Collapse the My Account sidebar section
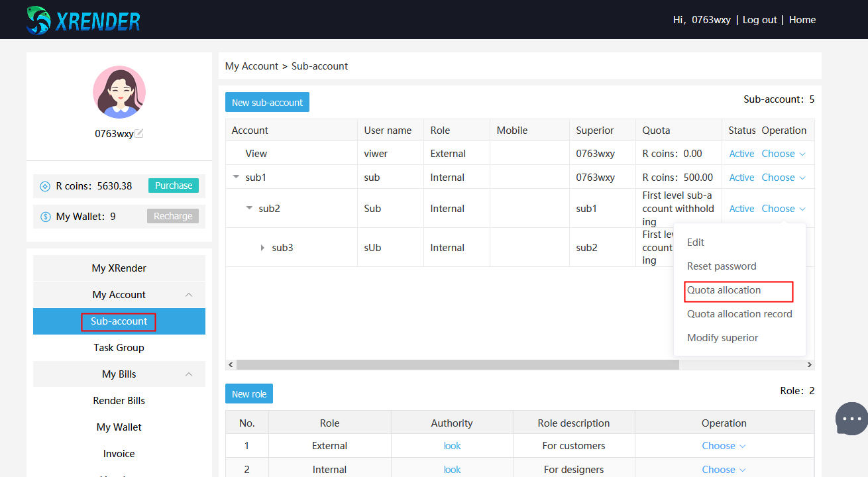868x477 pixels. click(x=189, y=295)
